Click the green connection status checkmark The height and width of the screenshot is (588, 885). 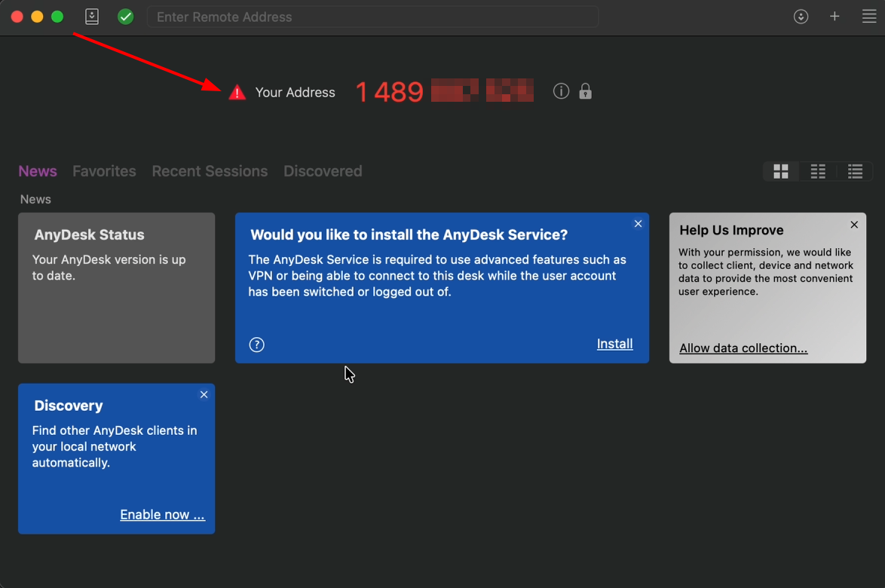tap(126, 17)
